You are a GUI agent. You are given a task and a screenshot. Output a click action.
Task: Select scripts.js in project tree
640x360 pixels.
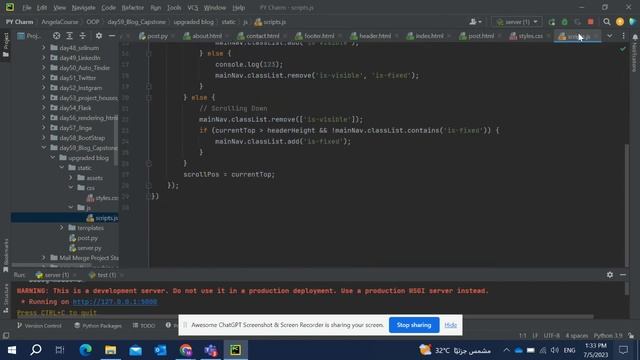102,218
